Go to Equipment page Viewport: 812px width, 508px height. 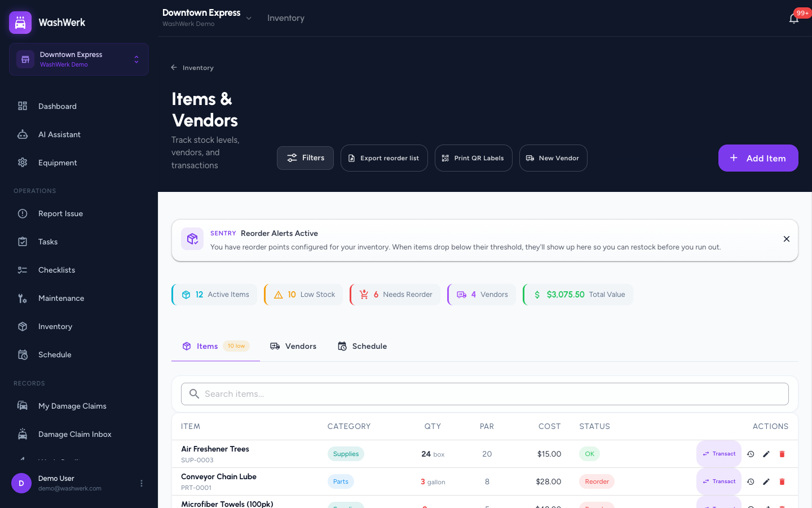(79, 163)
